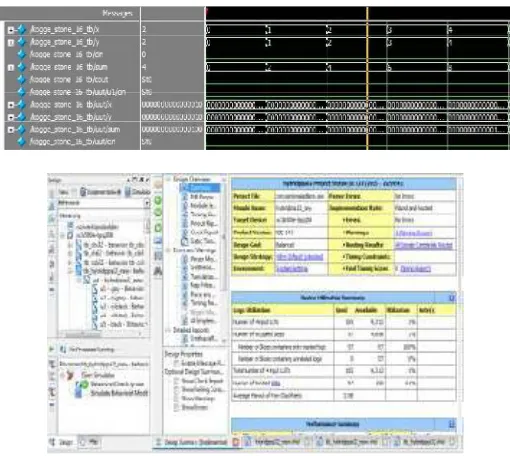Open Pinout Report in Design Overview
The width and height of the screenshot is (510, 456).
pos(204,223)
